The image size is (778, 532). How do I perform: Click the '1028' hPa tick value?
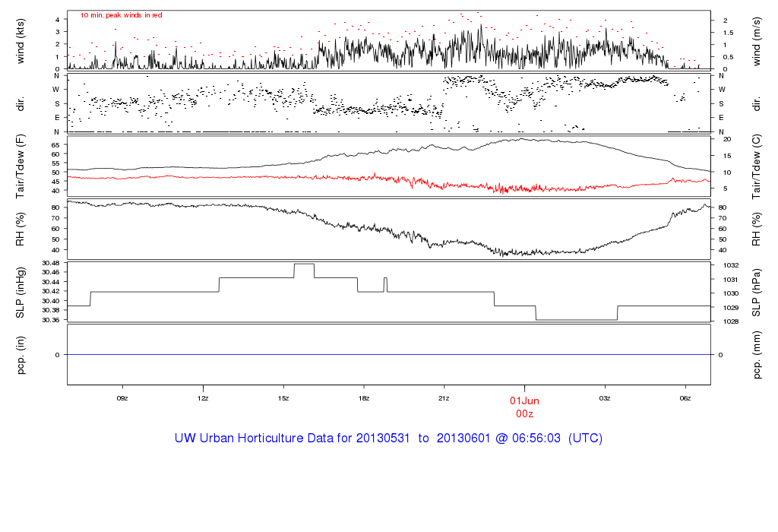(x=731, y=321)
